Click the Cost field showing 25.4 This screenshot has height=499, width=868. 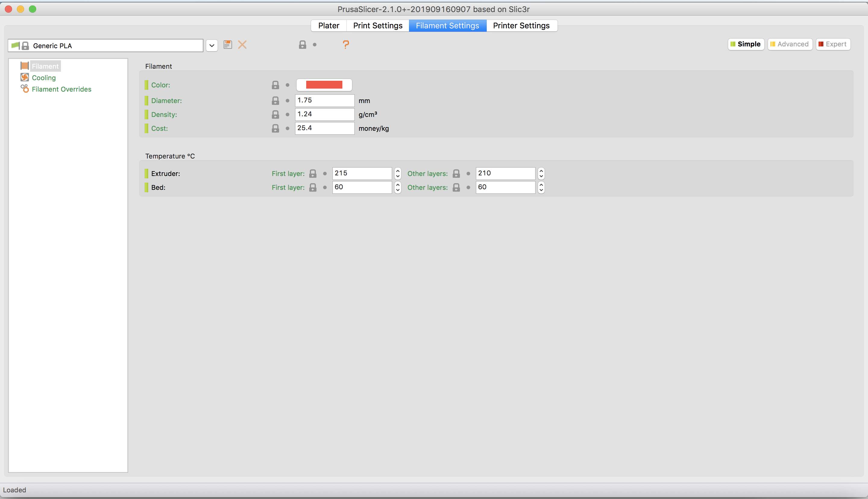(x=325, y=128)
